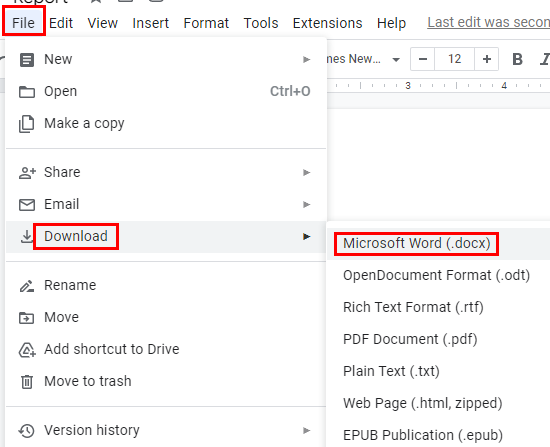The width and height of the screenshot is (550, 447).
Task: Click the New document icon
Action: tap(27, 60)
